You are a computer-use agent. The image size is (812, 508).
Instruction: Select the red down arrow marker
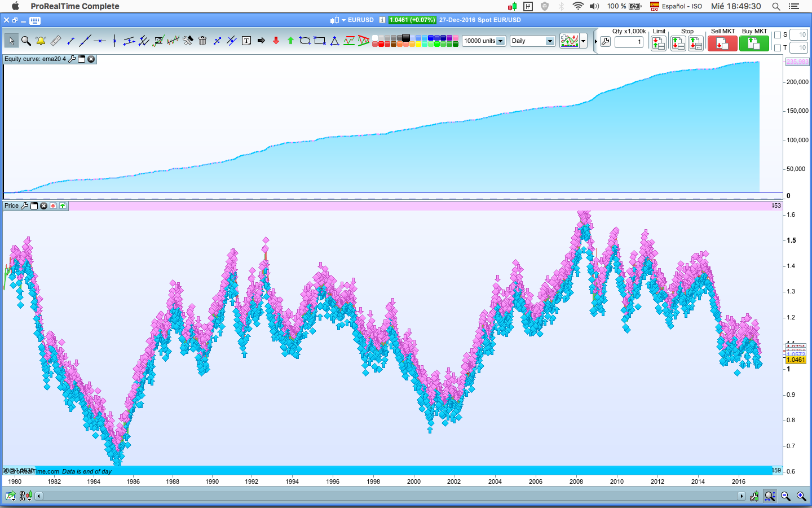276,41
